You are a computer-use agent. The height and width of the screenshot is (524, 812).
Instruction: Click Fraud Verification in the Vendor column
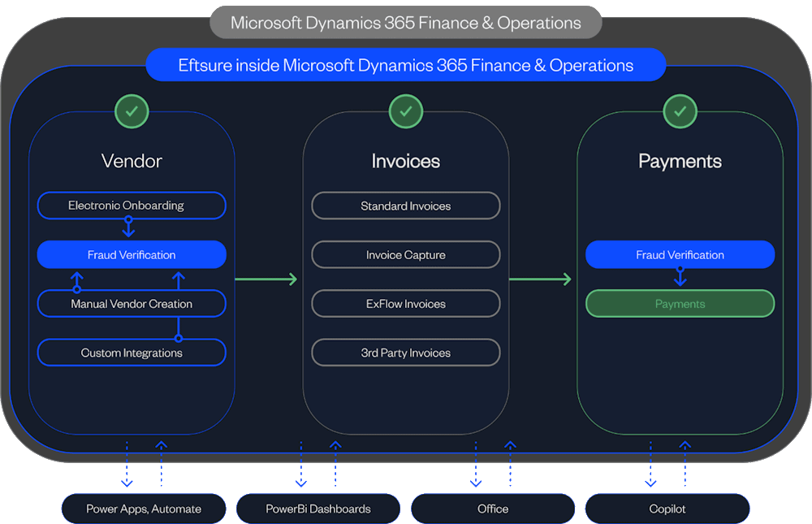[132, 254]
